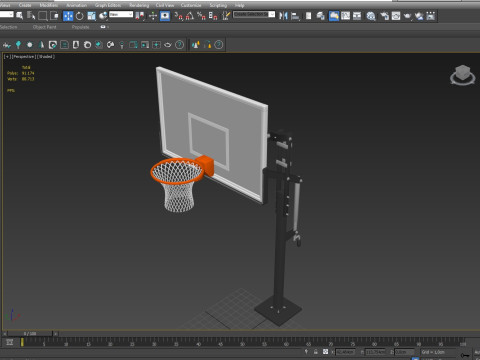Viewport: 480px width, 360px height.
Task: Open the viewport [+] general menu label
Action: [7, 57]
